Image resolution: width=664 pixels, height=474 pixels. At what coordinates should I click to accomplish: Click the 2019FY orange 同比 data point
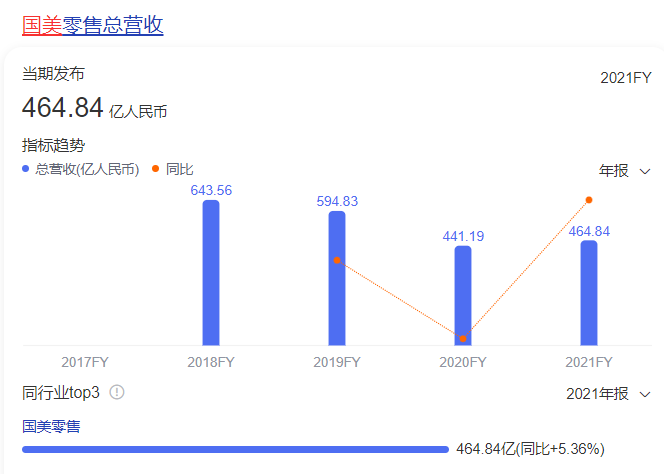(337, 260)
